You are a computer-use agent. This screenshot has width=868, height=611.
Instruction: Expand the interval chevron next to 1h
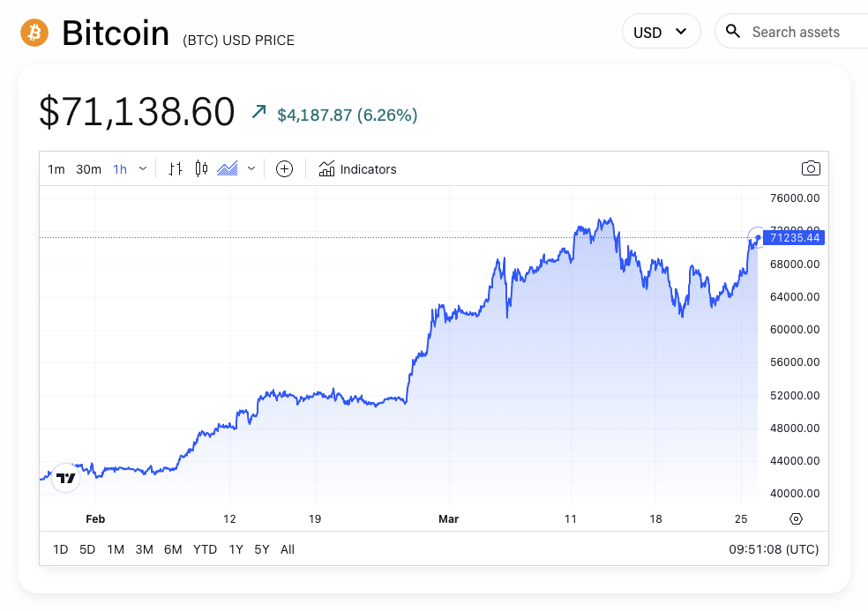click(x=142, y=168)
